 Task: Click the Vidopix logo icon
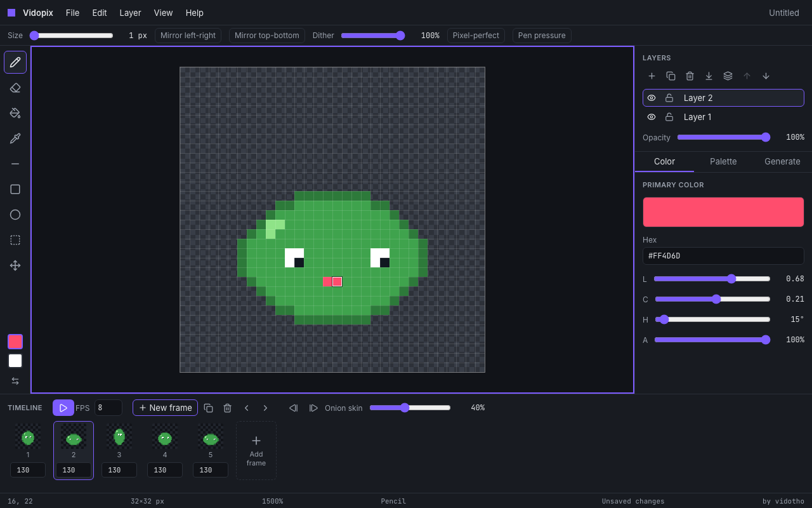coord(11,13)
